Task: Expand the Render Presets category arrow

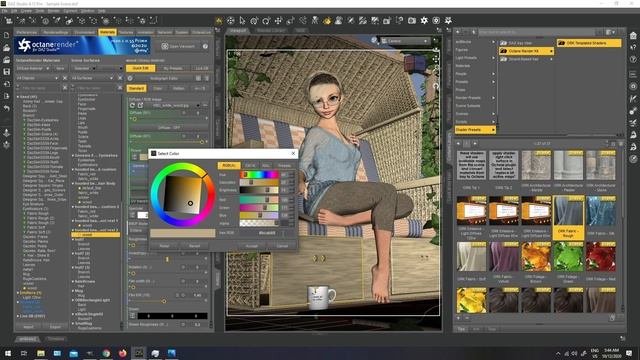Action: tap(493, 98)
